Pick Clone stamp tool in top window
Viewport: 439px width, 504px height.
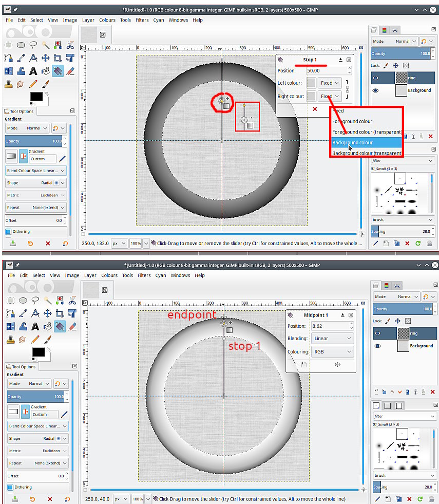point(8,84)
